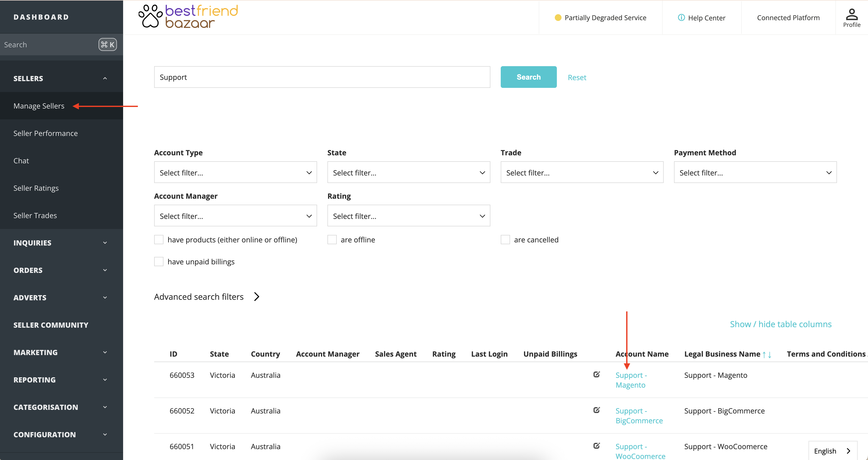Viewport: 868px width, 460px height.
Task: Open the Account Type filter dropdown
Action: [235, 172]
